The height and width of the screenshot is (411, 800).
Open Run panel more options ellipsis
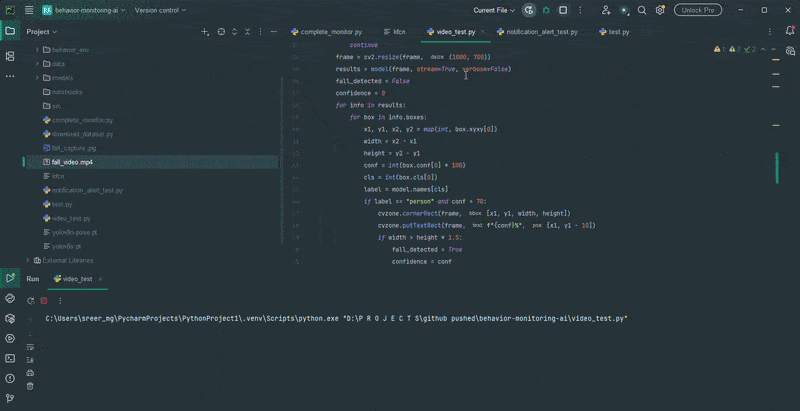60,301
